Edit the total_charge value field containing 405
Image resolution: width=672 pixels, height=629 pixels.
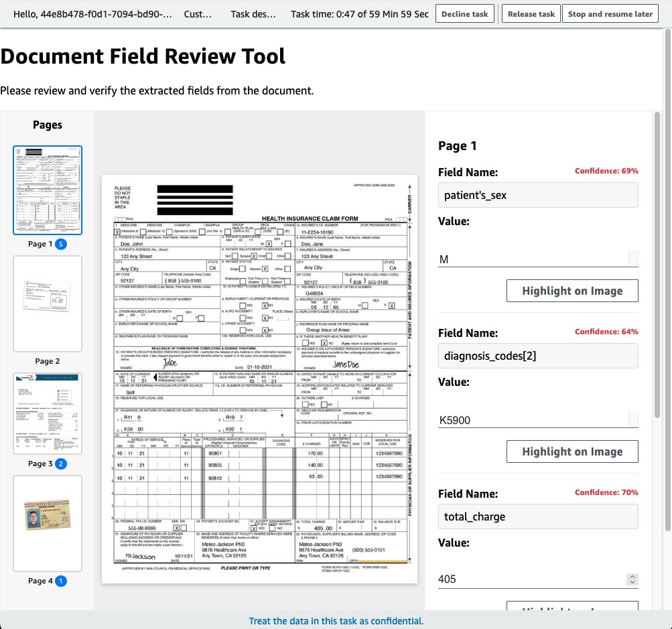tap(538, 579)
